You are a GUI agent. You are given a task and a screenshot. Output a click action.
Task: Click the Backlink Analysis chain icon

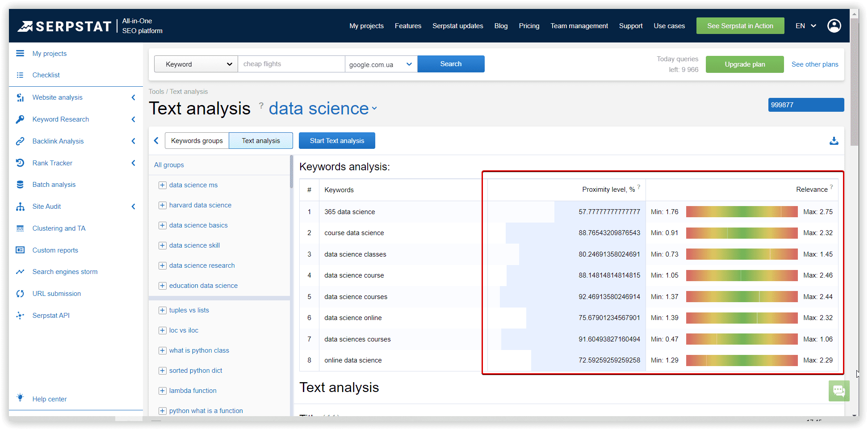tap(20, 141)
